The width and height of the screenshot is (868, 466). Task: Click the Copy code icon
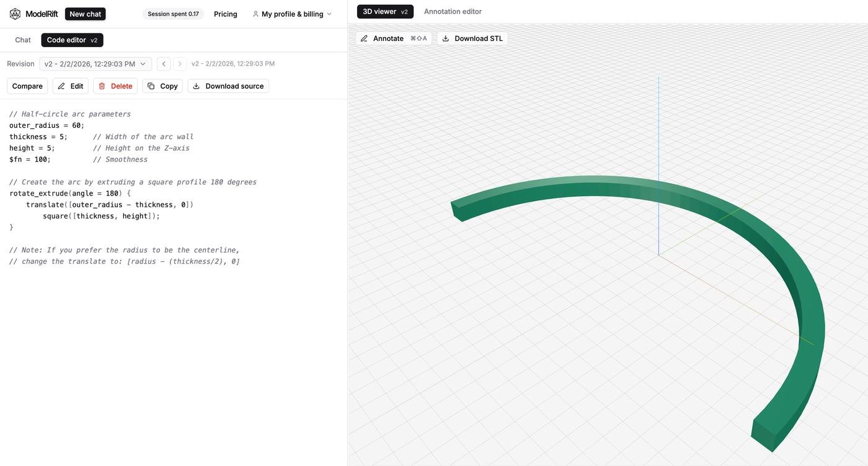coord(151,85)
